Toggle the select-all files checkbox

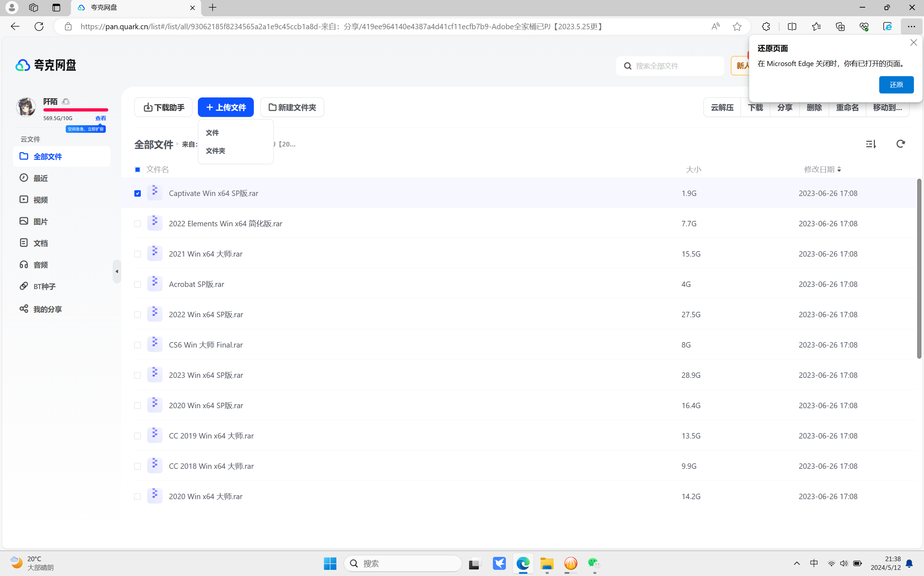138,170
